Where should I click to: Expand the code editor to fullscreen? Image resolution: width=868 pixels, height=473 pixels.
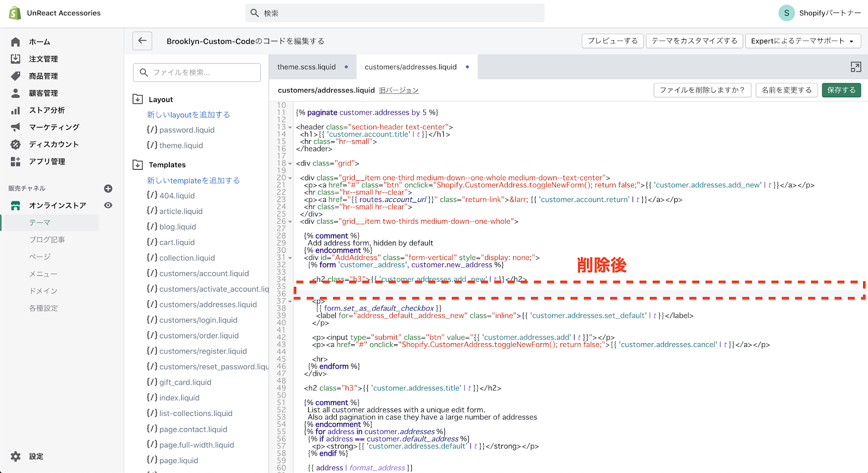[856, 67]
